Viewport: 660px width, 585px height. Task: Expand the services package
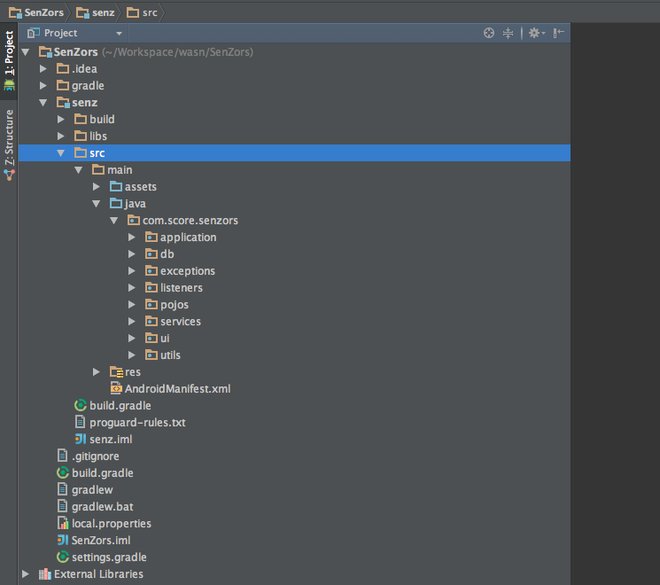click(x=131, y=321)
